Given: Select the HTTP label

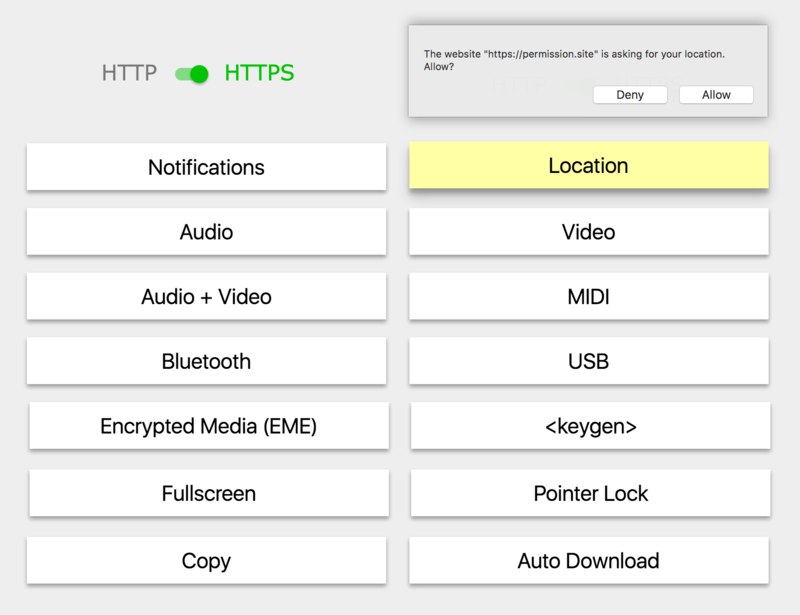Looking at the screenshot, I should pyautogui.click(x=129, y=73).
